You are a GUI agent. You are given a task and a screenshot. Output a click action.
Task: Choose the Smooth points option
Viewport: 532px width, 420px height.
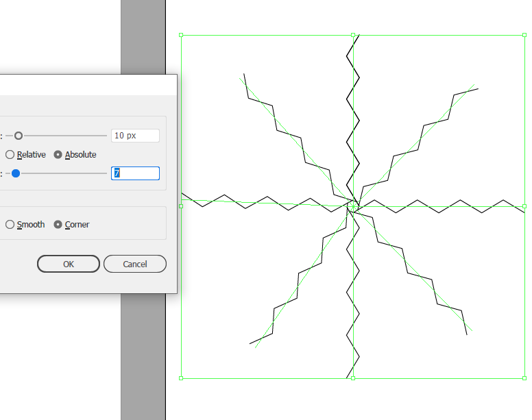[x=10, y=225]
